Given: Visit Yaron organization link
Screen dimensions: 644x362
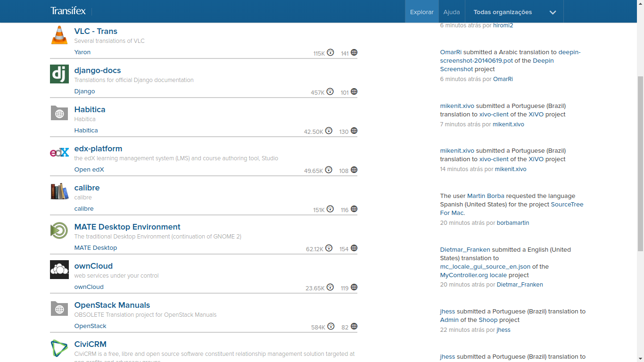Looking at the screenshot, I should 83,52.
